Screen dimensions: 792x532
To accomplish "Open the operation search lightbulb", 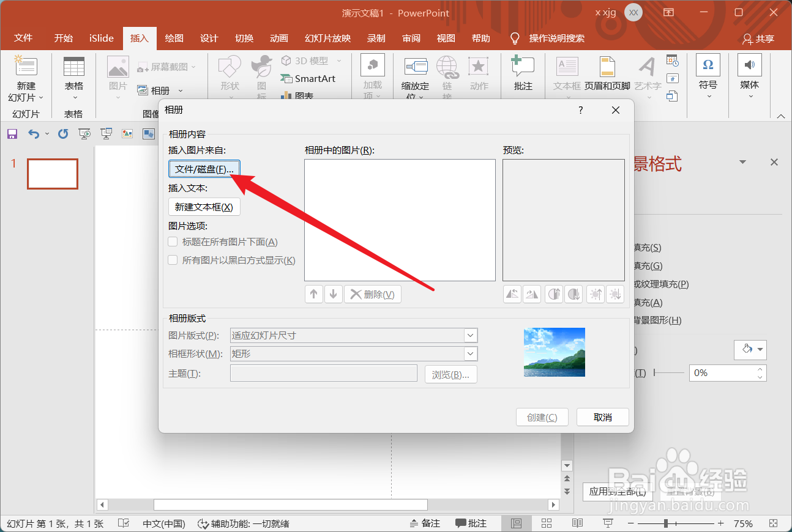I will tap(515, 38).
